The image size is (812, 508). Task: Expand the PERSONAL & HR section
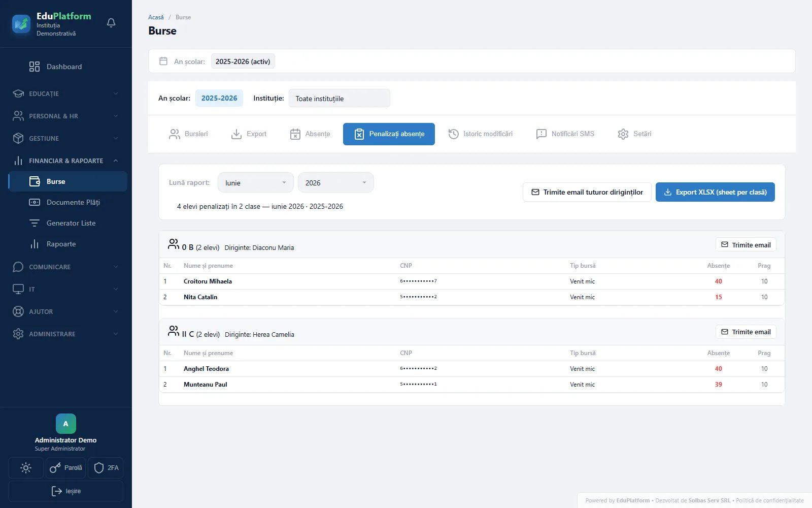point(66,116)
